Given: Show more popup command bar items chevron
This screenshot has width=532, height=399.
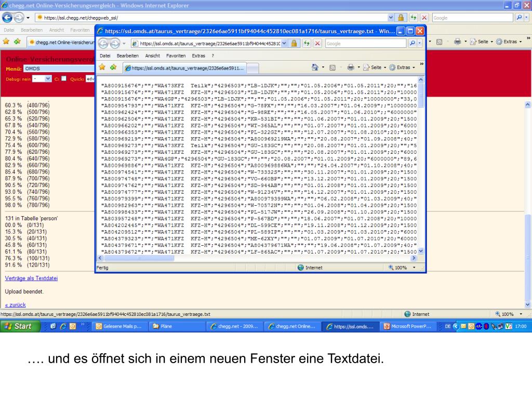Looking at the screenshot, I should pos(422,64).
